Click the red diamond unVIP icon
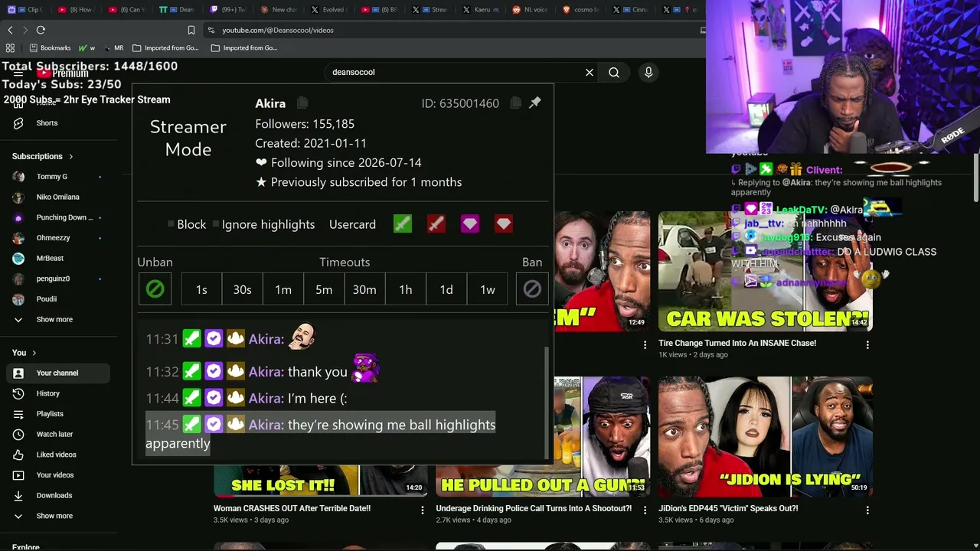This screenshot has height=551, width=980. click(x=504, y=223)
